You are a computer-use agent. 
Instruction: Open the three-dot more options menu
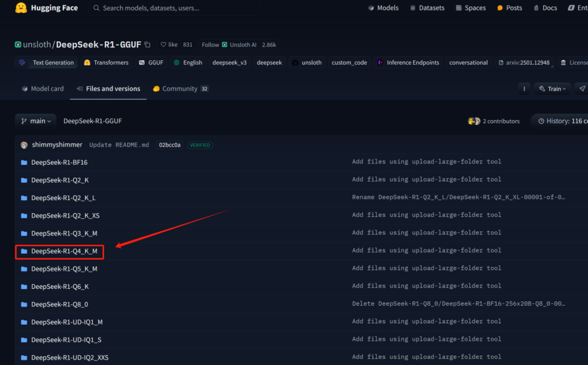click(x=524, y=89)
